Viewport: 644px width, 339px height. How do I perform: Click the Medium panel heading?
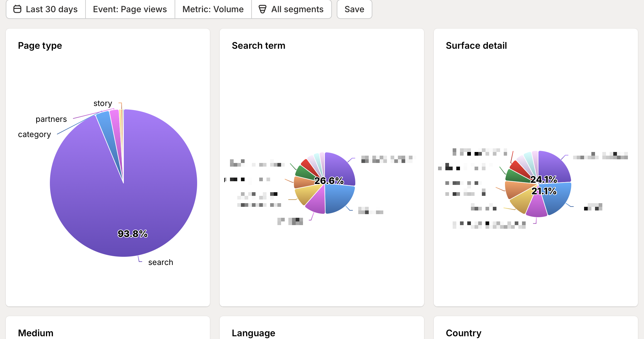click(36, 333)
